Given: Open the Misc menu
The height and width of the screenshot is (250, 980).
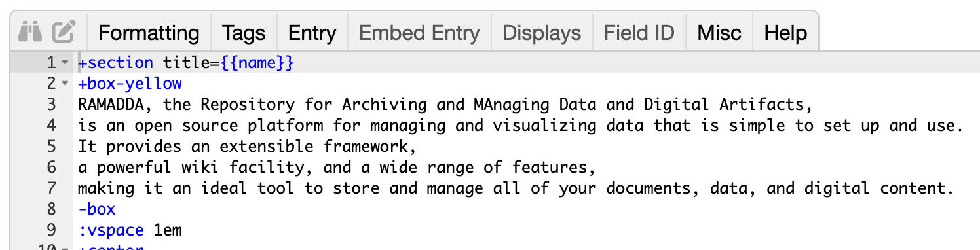Looking at the screenshot, I should 719,33.
